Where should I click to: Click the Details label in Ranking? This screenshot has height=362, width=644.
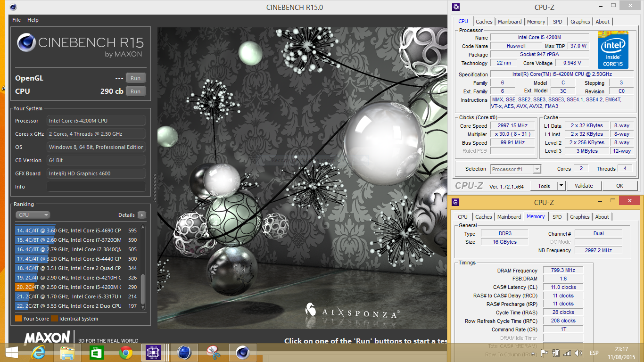tap(126, 215)
